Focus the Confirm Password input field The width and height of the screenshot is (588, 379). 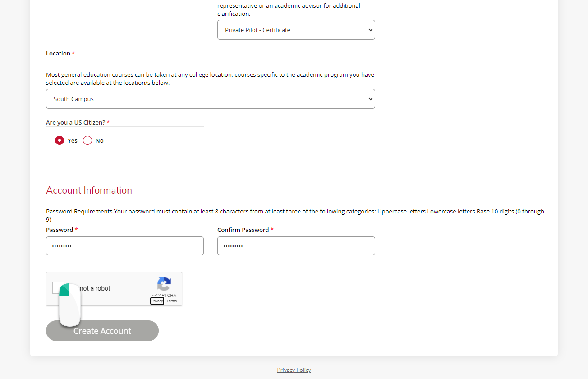pyautogui.click(x=296, y=246)
